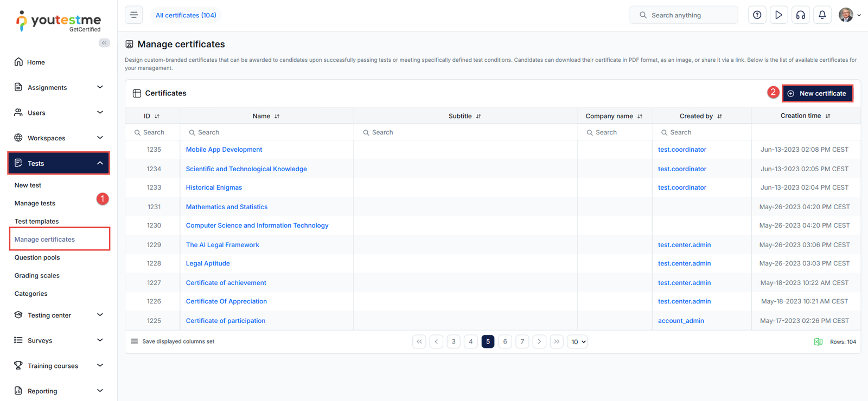The height and width of the screenshot is (401, 868).
Task: Export table using the Excel icon
Action: tap(818, 341)
